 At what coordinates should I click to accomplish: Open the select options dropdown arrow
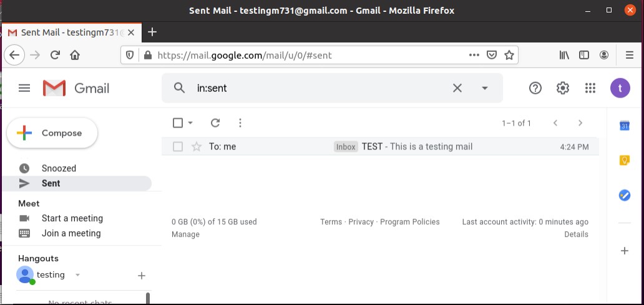[191, 123]
